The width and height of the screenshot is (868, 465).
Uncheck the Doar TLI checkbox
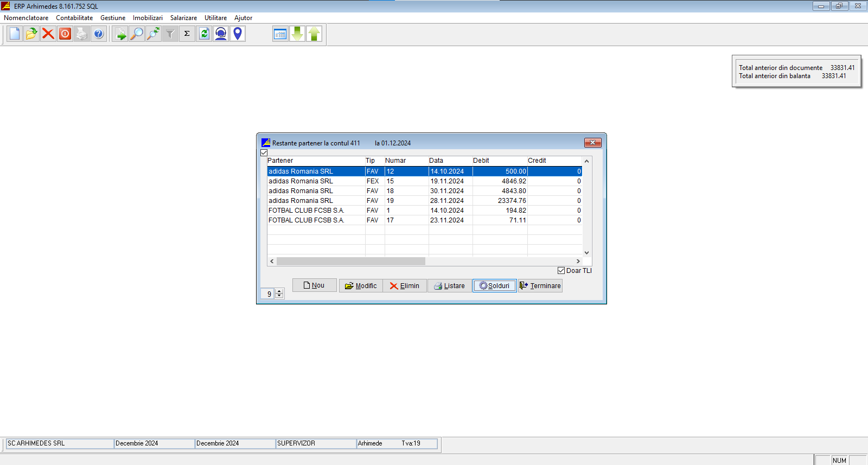[561, 271]
